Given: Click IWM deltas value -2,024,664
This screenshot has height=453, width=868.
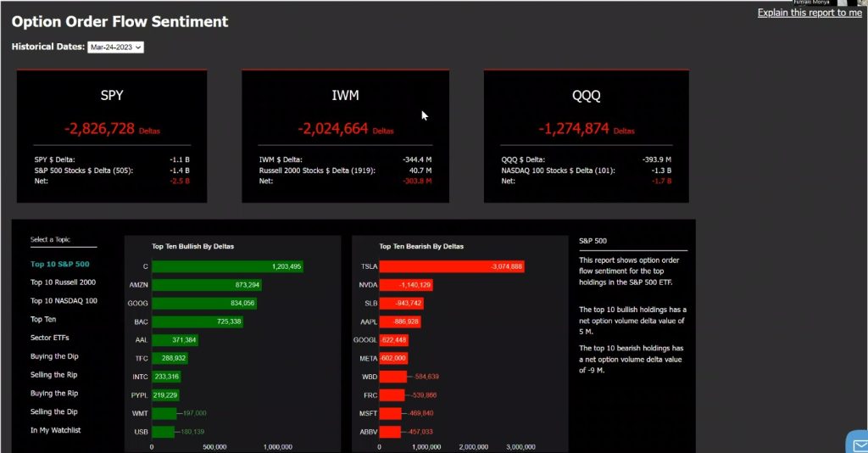Looking at the screenshot, I should [x=333, y=129].
